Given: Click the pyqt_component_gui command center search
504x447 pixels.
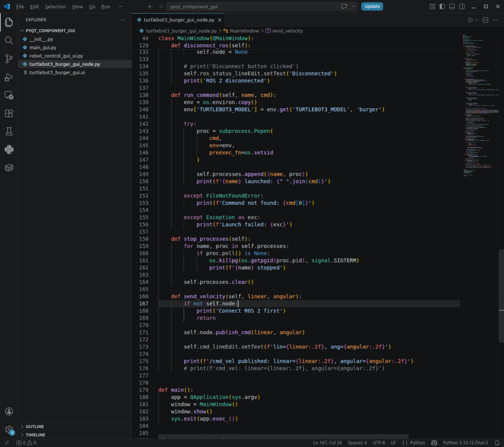Looking at the screenshot, I should [252, 6].
